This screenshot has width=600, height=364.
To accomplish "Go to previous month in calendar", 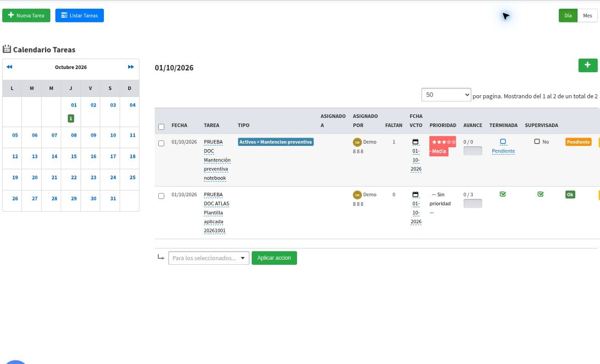I will tap(9, 67).
